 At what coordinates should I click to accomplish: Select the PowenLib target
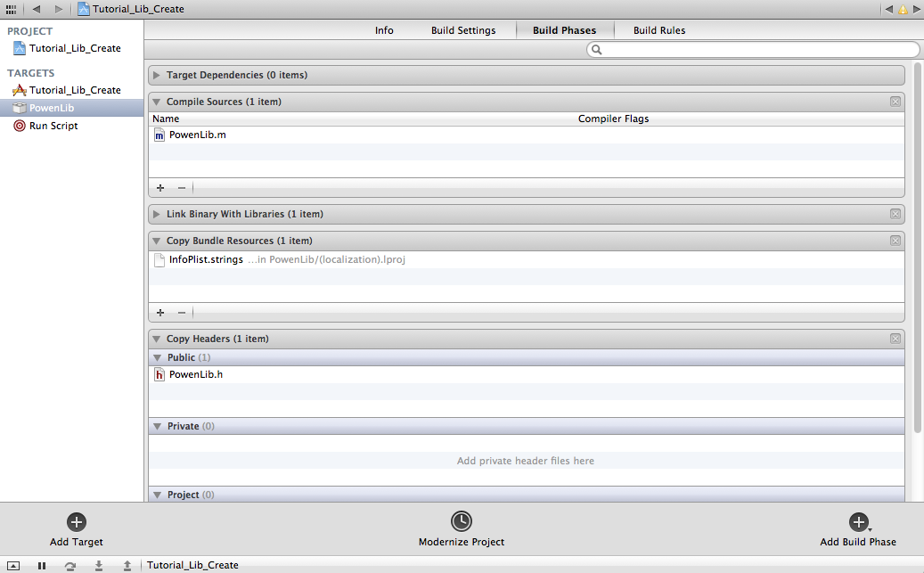pos(72,108)
